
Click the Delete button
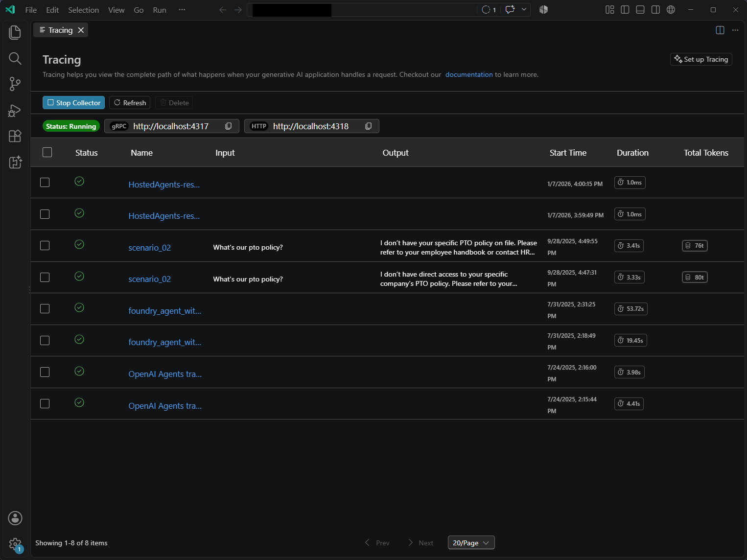point(174,103)
